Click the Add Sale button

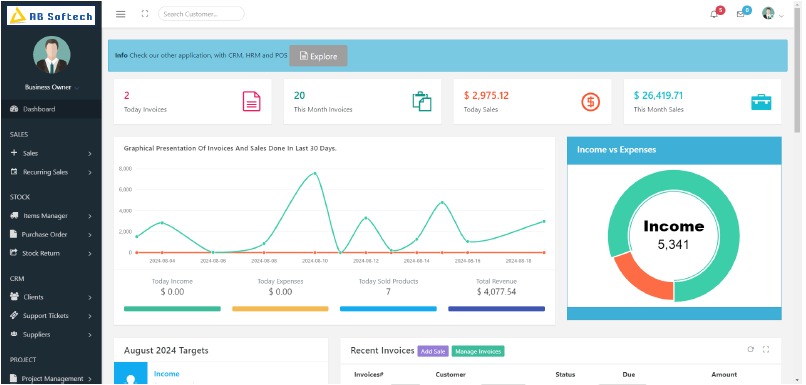click(433, 352)
